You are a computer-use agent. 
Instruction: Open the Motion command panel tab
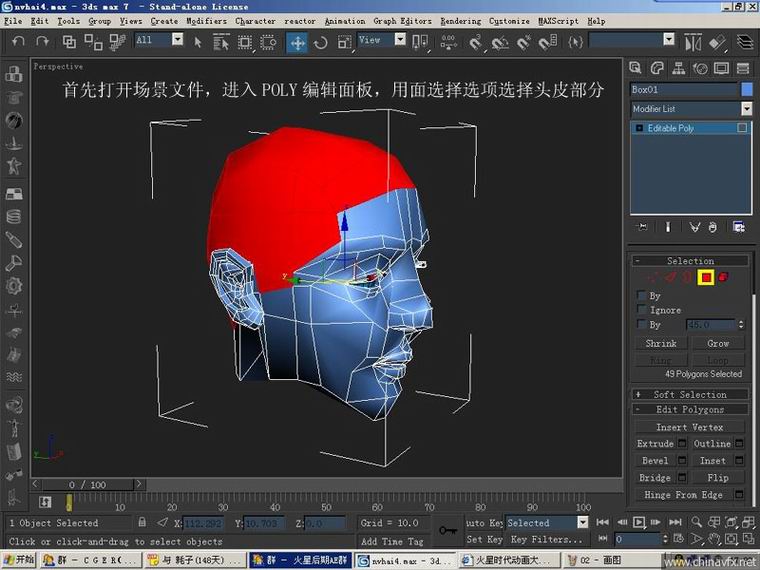(700, 68)
